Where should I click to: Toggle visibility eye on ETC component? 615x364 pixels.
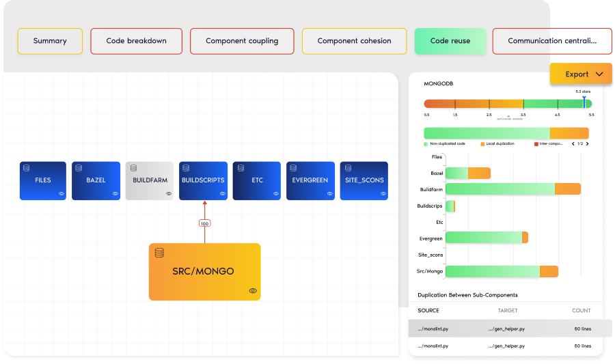click(x=276, y=193)
